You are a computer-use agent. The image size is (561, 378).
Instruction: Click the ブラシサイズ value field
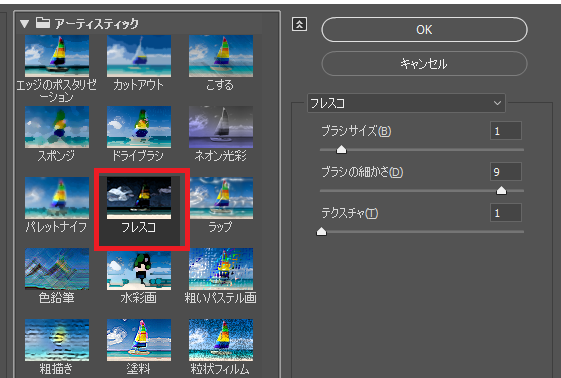tap(506, 131)
